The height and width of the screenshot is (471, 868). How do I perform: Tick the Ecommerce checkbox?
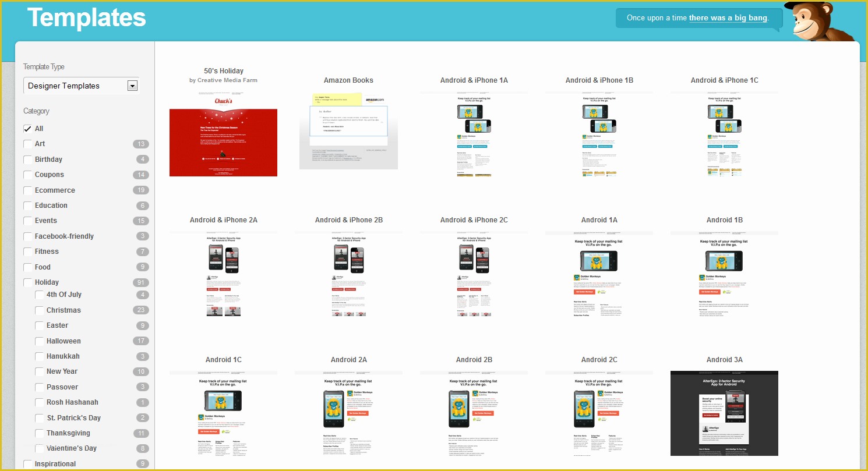click(x=27, y=190)
